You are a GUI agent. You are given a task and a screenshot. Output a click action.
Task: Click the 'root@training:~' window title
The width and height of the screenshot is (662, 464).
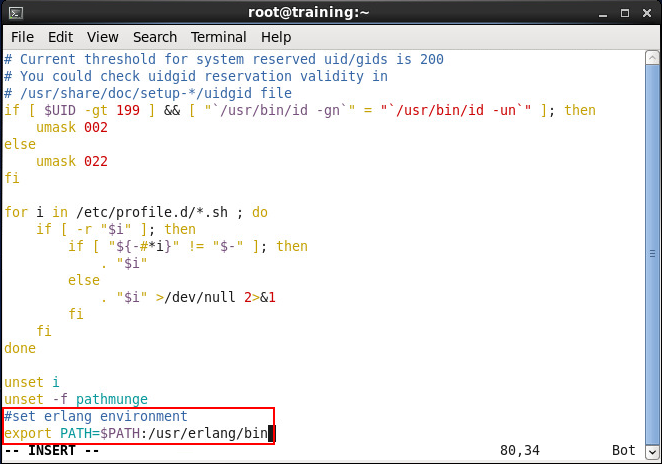(309, 12)
